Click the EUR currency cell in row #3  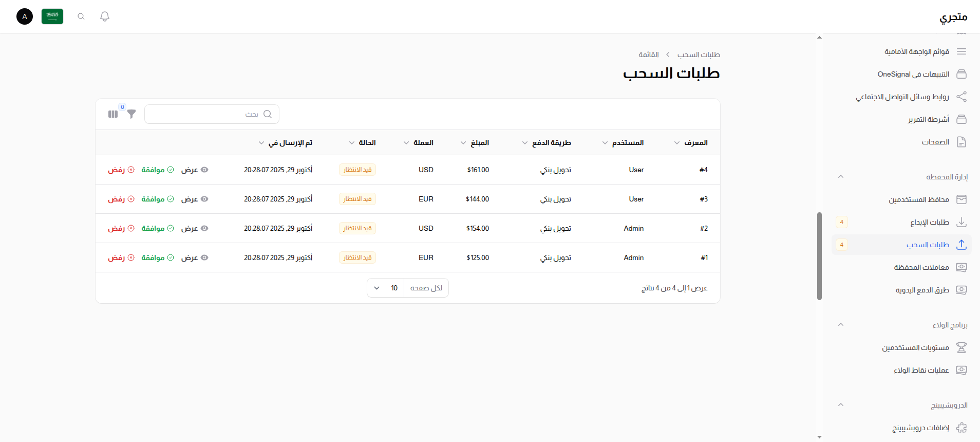pos(426,199)
